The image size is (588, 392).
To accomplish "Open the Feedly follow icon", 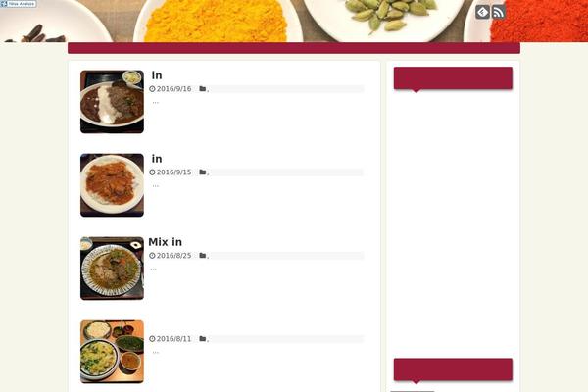I will coord(482,12).
